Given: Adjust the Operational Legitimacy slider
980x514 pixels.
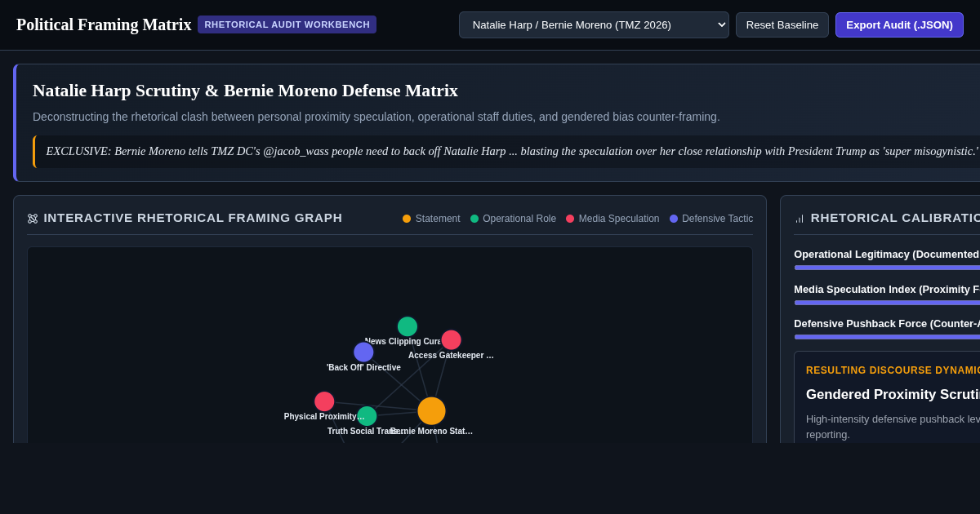Looking at the screenshot, I should pos(887,268).
